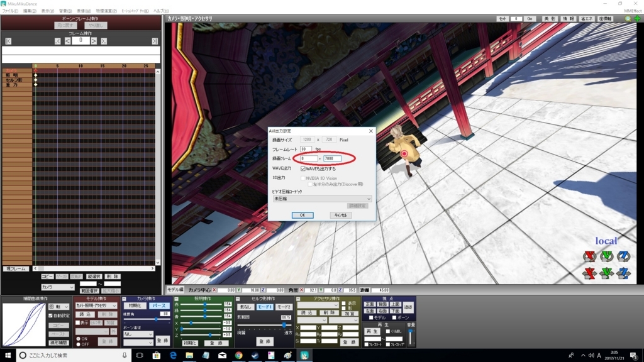This screenshot has width=644, height=362.
Task: Open second dropdown below bone-follow
Action: pyautogui.click(x=138, y=342)
